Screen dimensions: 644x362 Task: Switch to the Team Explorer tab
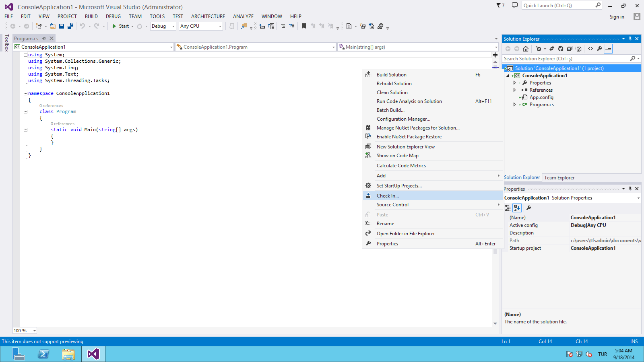pos(559,178)
